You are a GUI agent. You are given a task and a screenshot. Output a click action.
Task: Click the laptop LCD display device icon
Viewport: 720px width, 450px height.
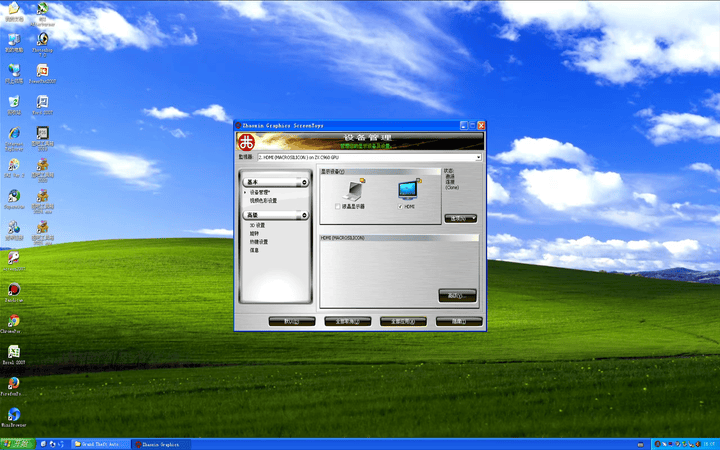(x=354, y=190)
